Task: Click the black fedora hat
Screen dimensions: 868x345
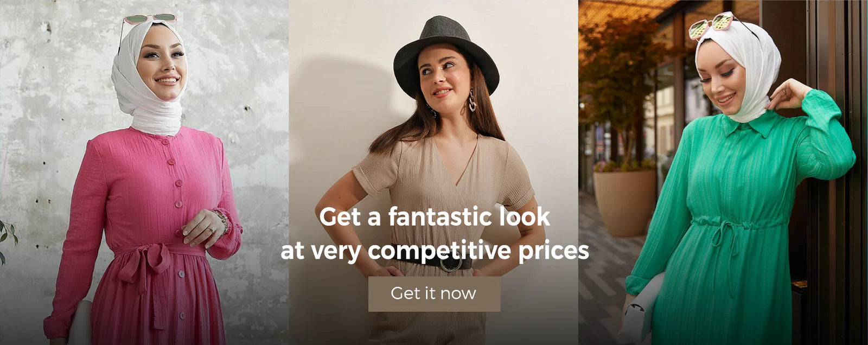Action: point(446,54)
